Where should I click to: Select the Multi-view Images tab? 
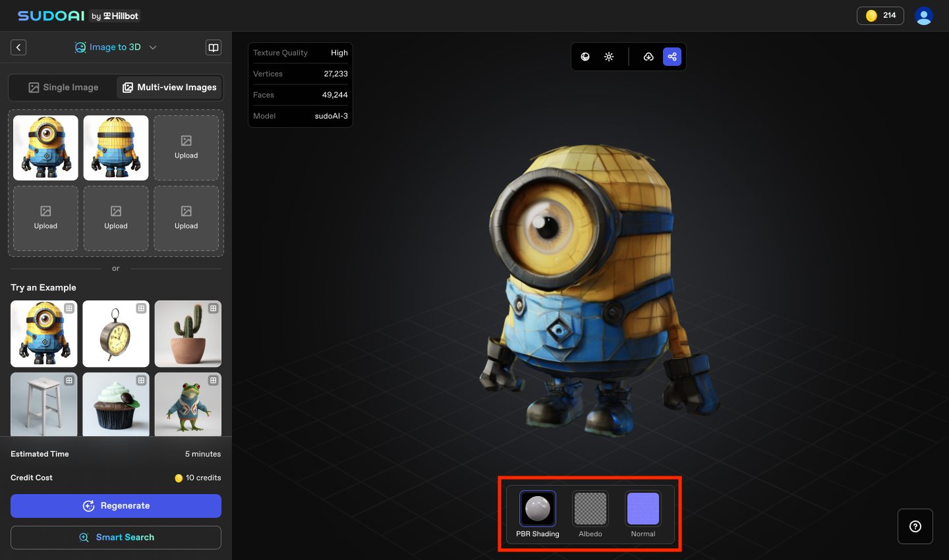(x=169, y=88)
